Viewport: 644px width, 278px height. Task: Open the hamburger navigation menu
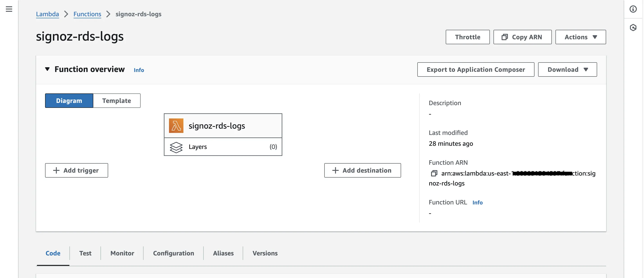(x=9, y=9)
